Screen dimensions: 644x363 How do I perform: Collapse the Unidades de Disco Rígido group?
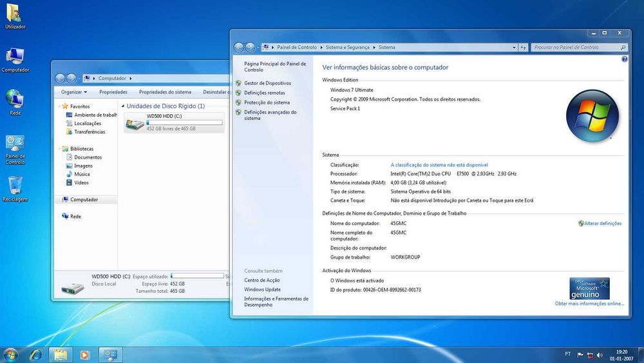[122, 106]
